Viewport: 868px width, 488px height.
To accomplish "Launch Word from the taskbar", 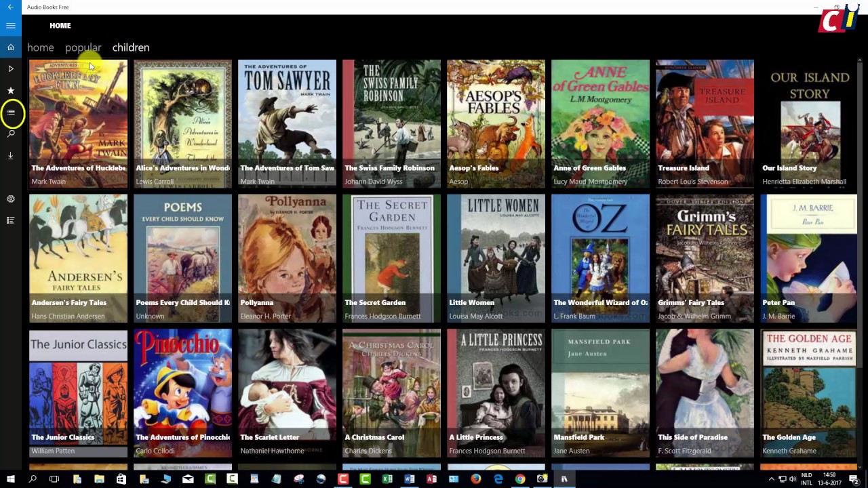I will pos(410,479).
